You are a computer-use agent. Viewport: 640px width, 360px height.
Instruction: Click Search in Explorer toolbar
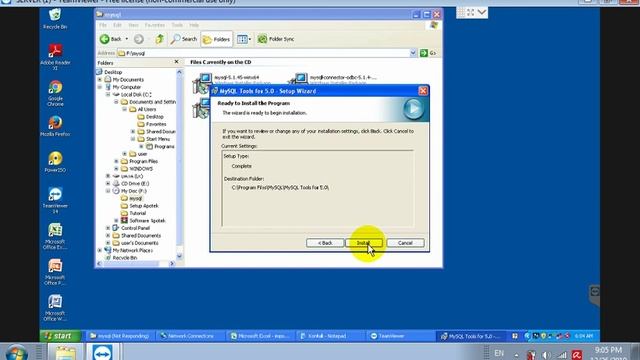(184, 39)
